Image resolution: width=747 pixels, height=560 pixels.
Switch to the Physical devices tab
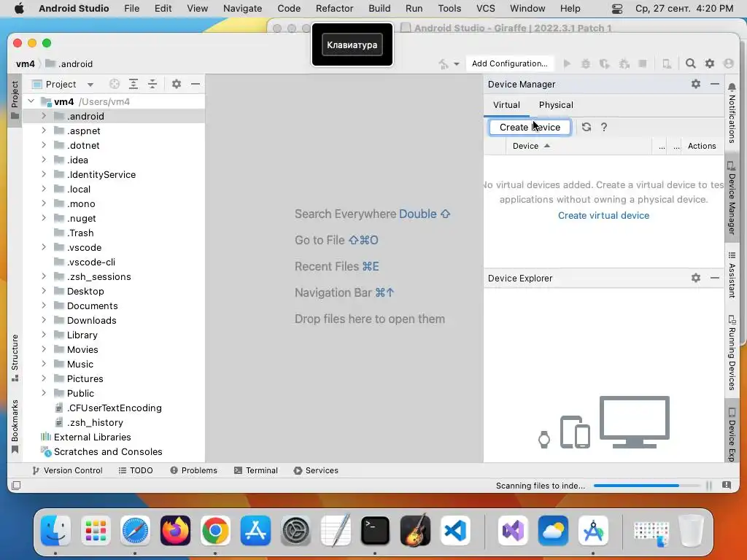556,105
